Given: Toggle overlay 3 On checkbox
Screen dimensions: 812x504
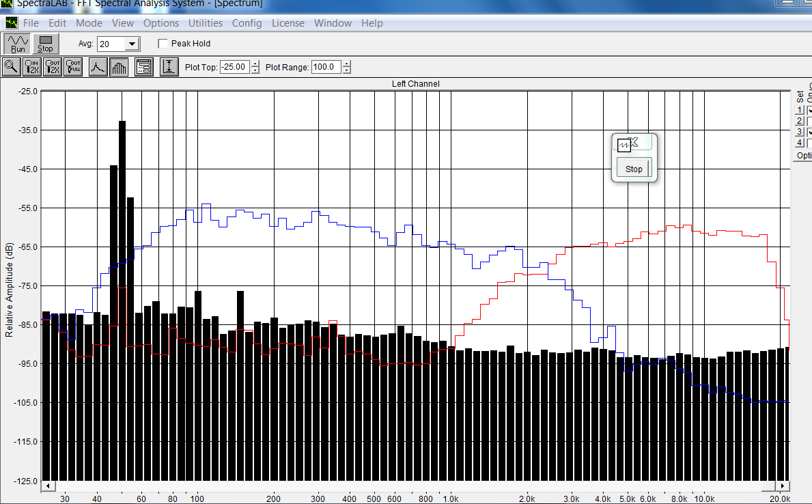Looking at the screenshot, I should click(809, 132).
